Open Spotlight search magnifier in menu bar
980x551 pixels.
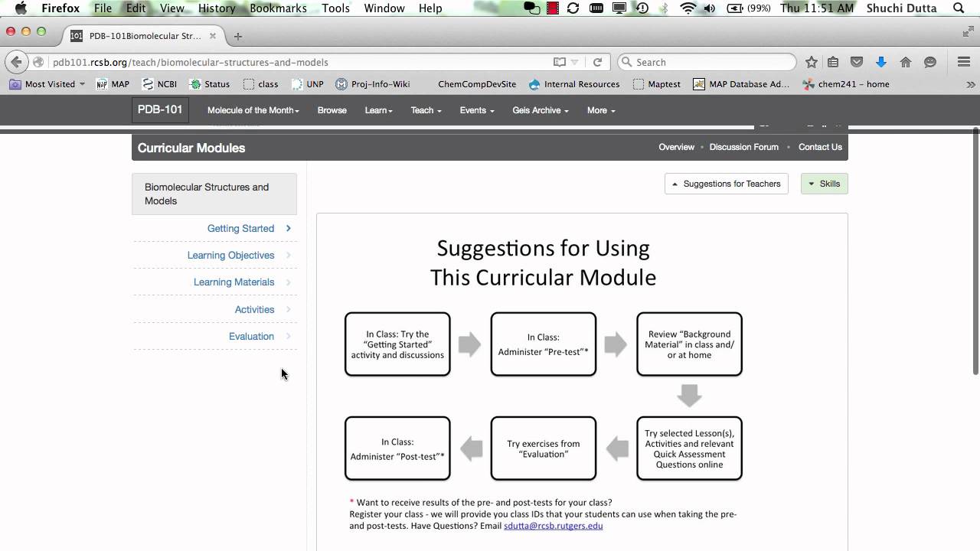[959, 8]
